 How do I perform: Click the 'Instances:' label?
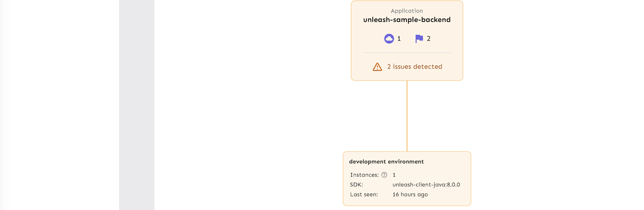[x=364, y=175]
